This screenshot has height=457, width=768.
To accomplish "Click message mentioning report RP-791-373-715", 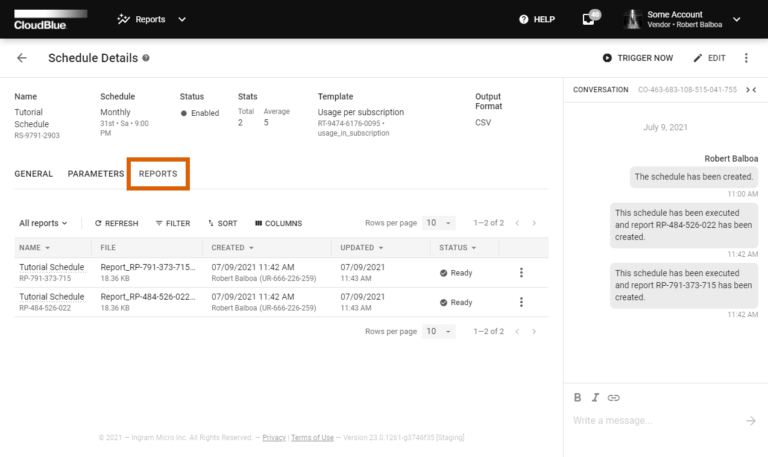I will (684, 285).
